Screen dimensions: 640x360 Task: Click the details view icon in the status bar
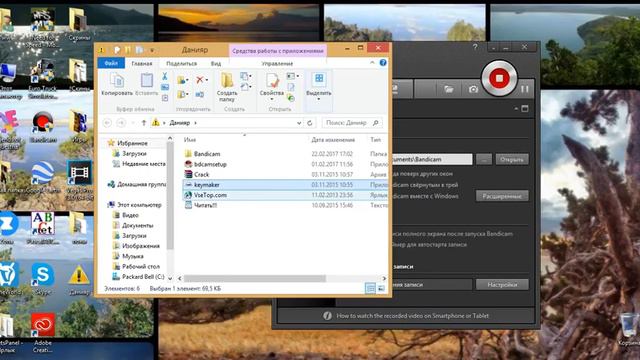(x=370, y=289)
